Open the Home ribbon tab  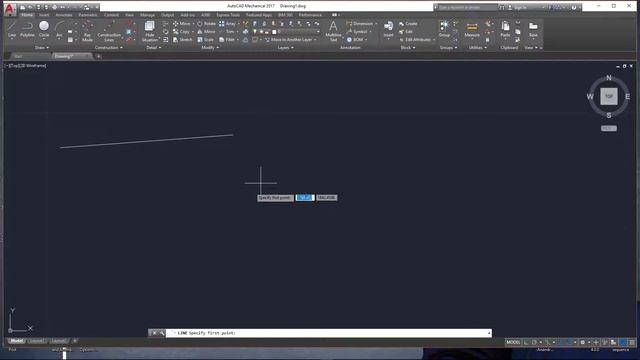click(27, 15)
